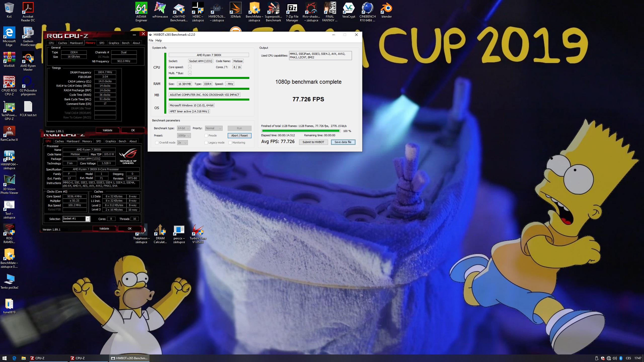Switch to Graphics tab in upper CPU-Z
The width and height of the screenshot is (644, 362).
[x=114, y=43]
